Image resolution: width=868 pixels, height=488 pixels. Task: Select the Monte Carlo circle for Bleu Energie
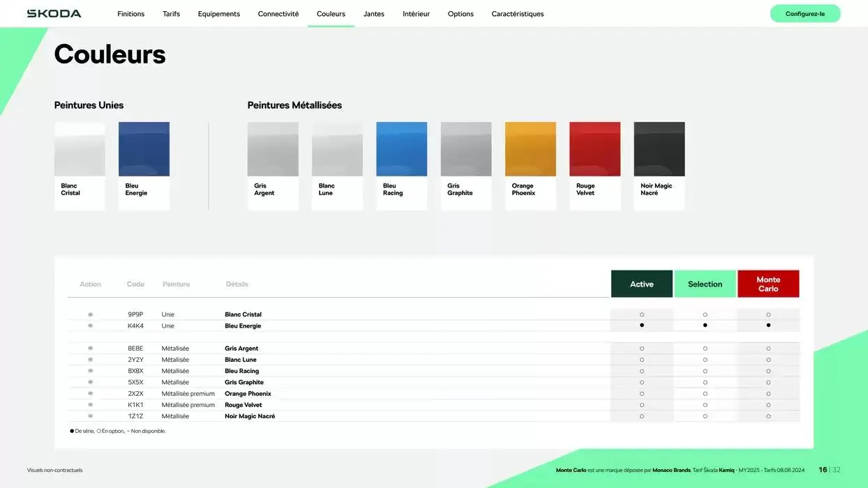point(768,326)
